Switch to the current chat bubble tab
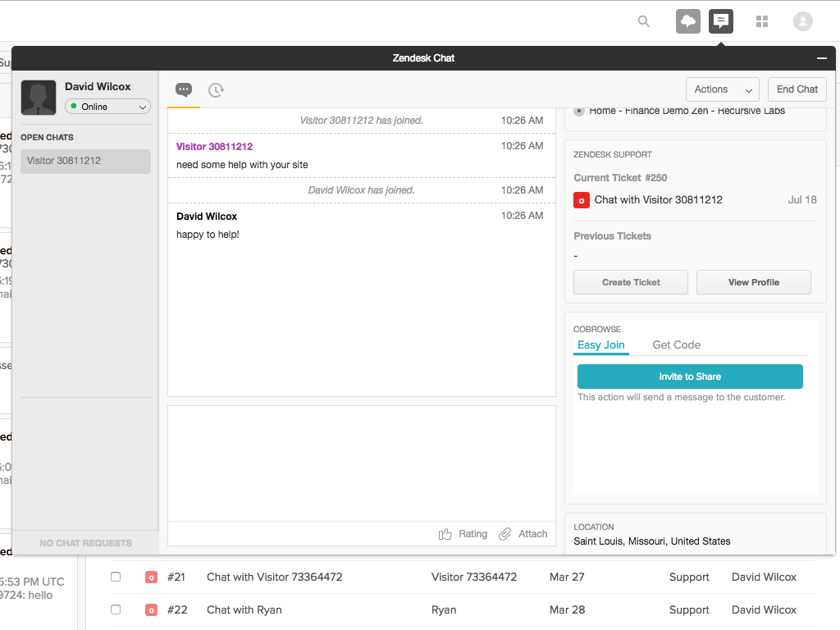This screenshot has height=630, width=840. [x=184, y=90]
